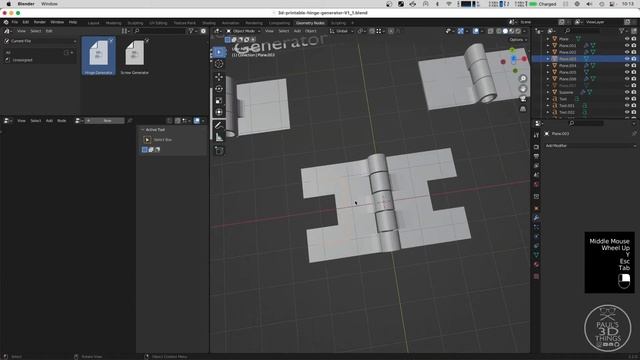Select the Annotate tool in viewport toolbar

[x=219, y=125]
